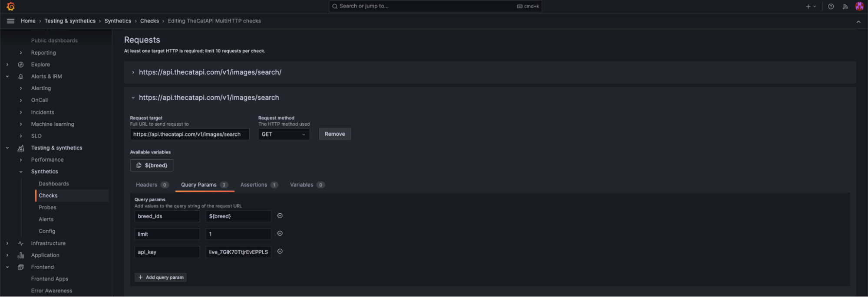Remove the api_key query param row

point(280,251)
